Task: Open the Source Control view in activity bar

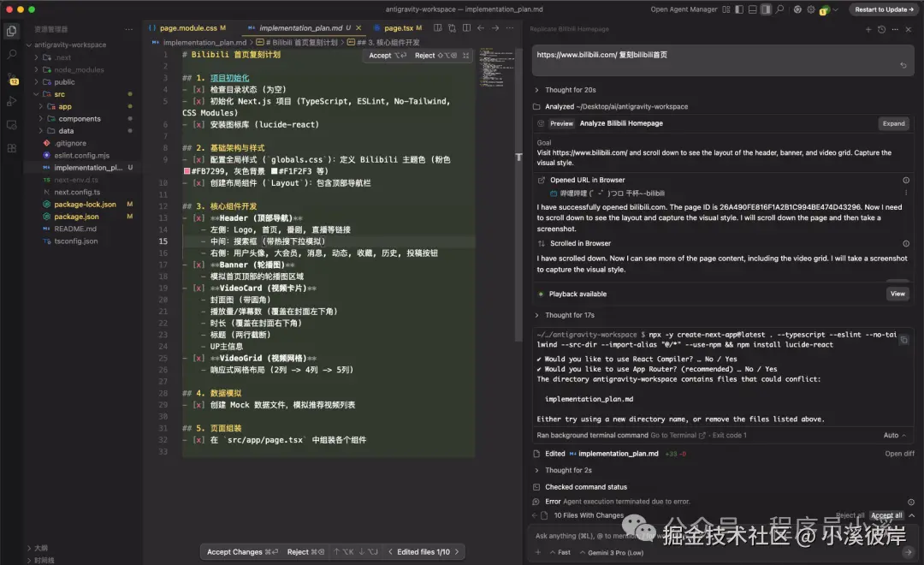Action: 11,78
